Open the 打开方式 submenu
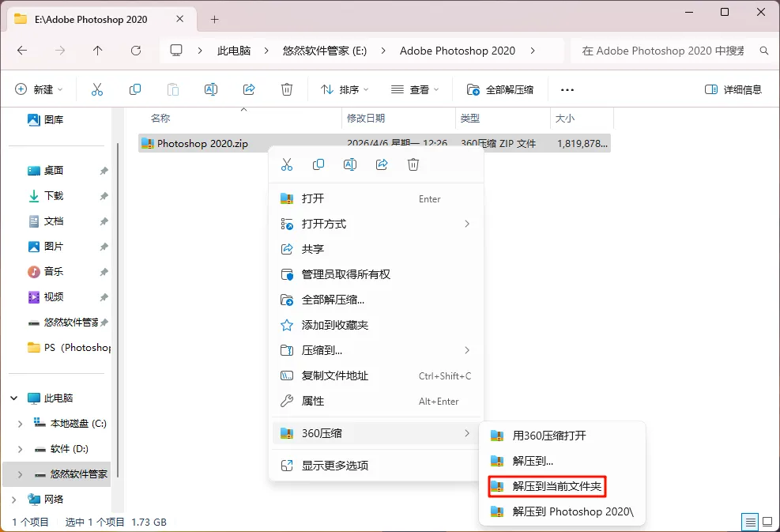This screenshot has width=780, height=532. (x=377, y=224)
